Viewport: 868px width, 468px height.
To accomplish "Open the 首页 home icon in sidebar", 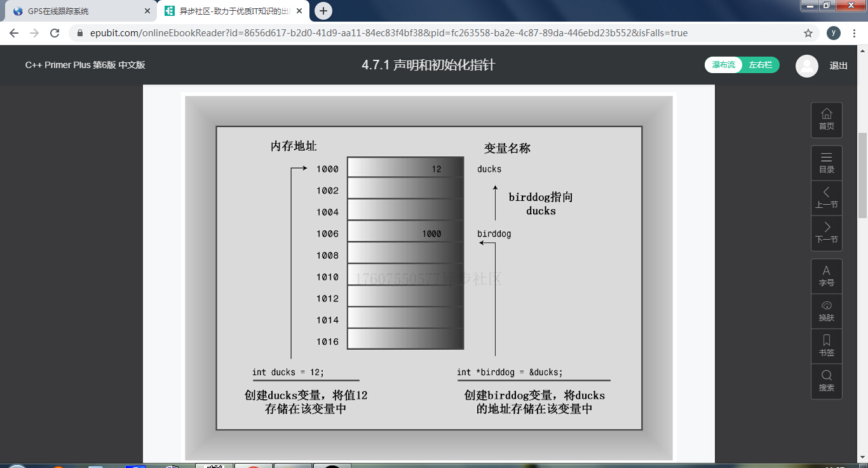I will [x=826, y=120].
